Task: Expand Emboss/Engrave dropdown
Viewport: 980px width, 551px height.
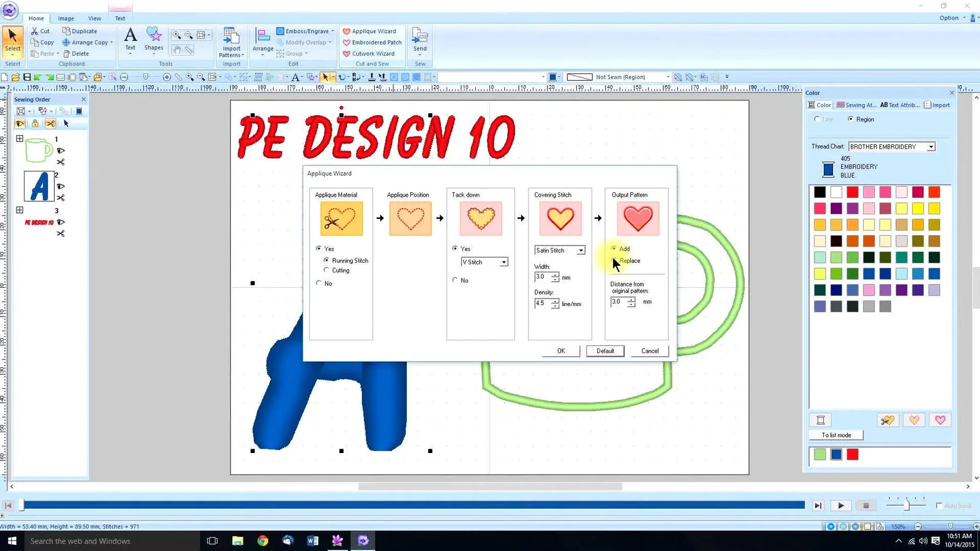Action: 333,31
